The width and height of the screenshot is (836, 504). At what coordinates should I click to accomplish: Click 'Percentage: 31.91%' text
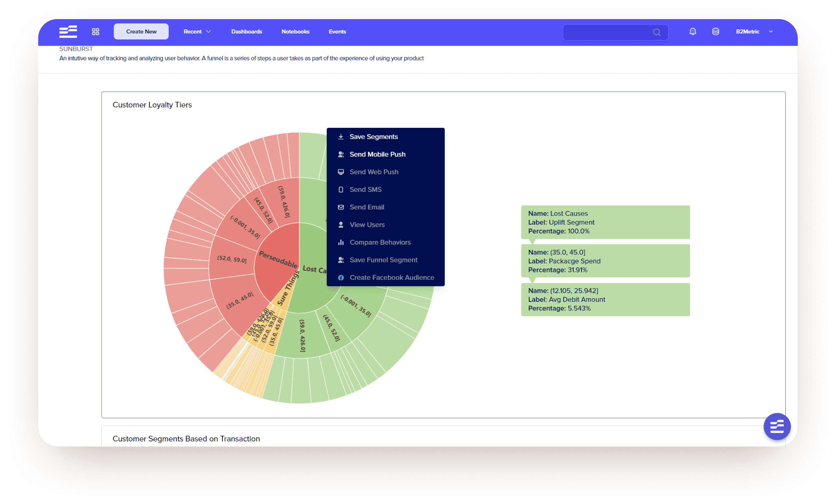(557, 270)
